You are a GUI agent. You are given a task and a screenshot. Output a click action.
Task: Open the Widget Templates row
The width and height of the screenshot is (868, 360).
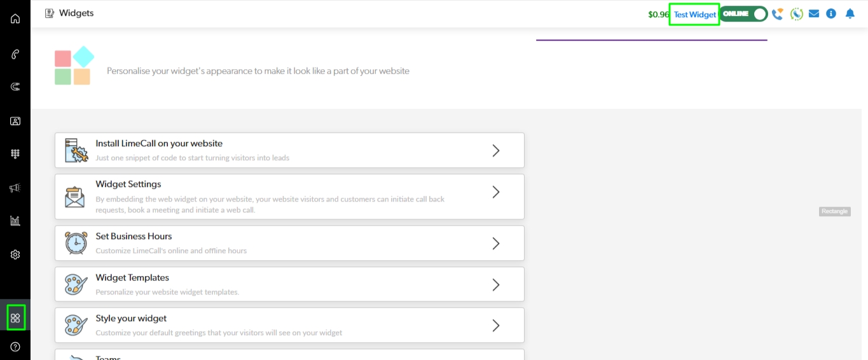click(x=289, y=284)
